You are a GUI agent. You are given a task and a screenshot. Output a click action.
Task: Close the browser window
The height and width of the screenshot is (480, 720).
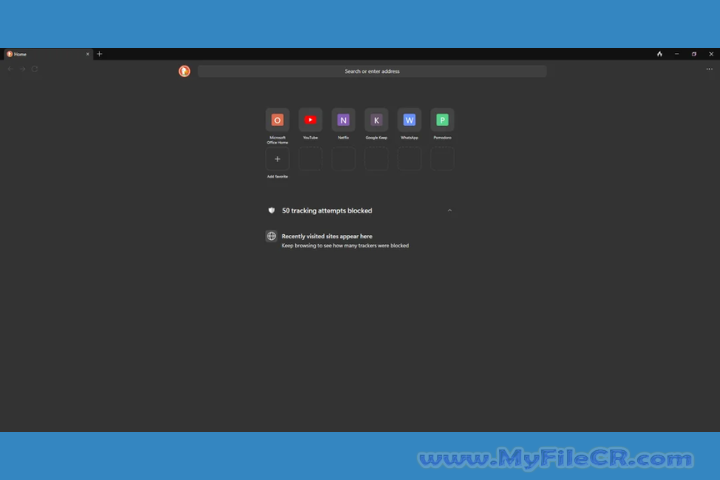coord(711,54)
